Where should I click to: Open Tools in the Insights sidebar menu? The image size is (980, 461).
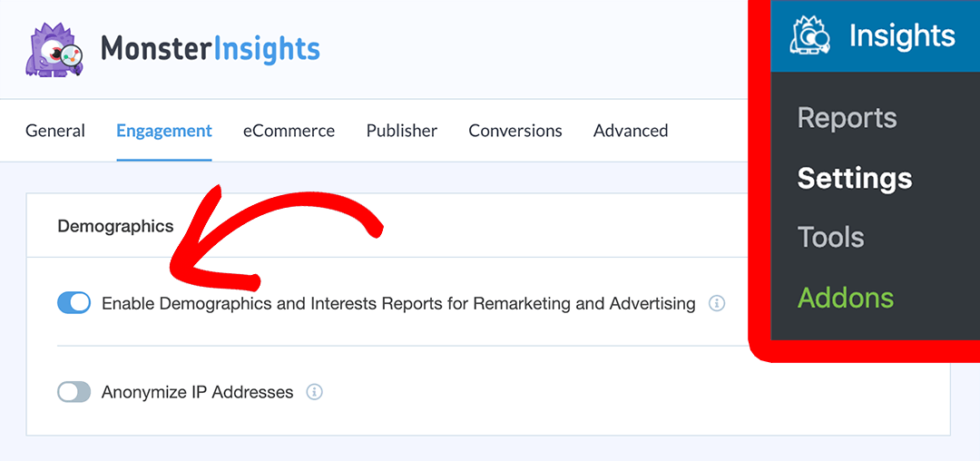point(830,238)
